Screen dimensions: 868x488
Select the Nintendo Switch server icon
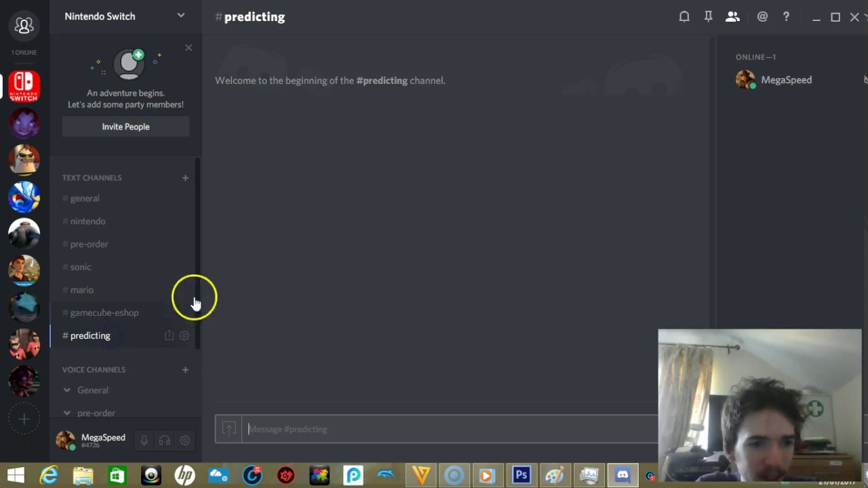pyautogui.click(x=24, y=86)
